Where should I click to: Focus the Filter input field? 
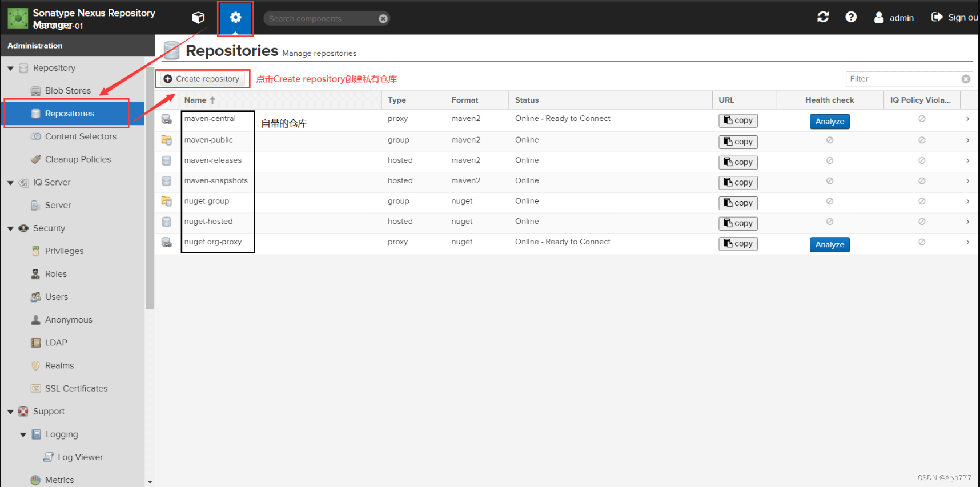pyautogui.click(x=903, y=79)
